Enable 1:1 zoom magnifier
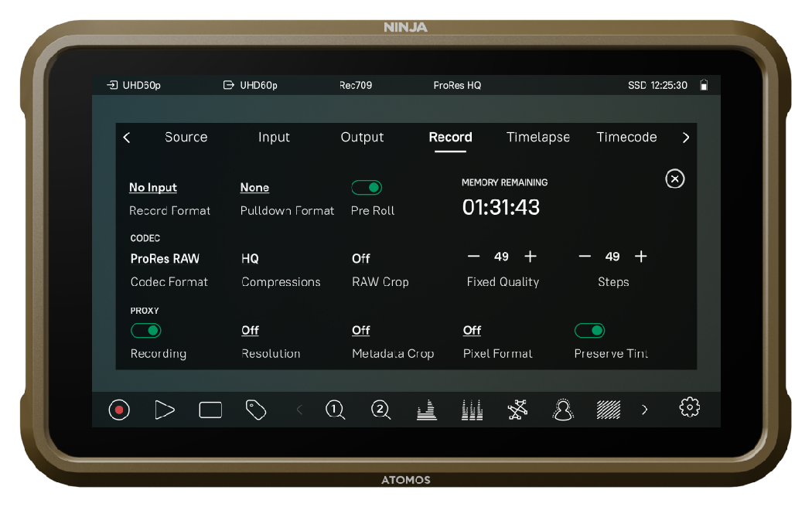 coord(335,410)
